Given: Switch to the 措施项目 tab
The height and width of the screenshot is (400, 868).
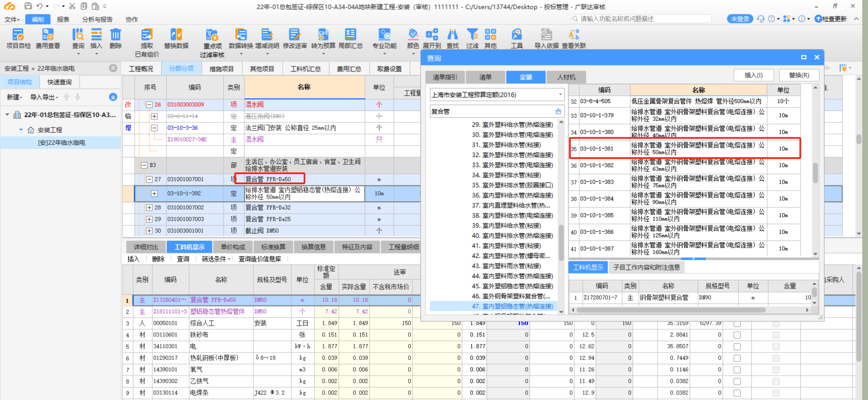Looking at the screenshot, I should point(221,69).
